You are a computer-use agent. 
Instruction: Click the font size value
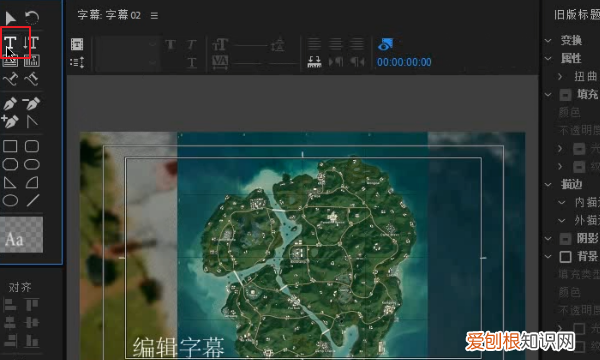click(250, 45)
